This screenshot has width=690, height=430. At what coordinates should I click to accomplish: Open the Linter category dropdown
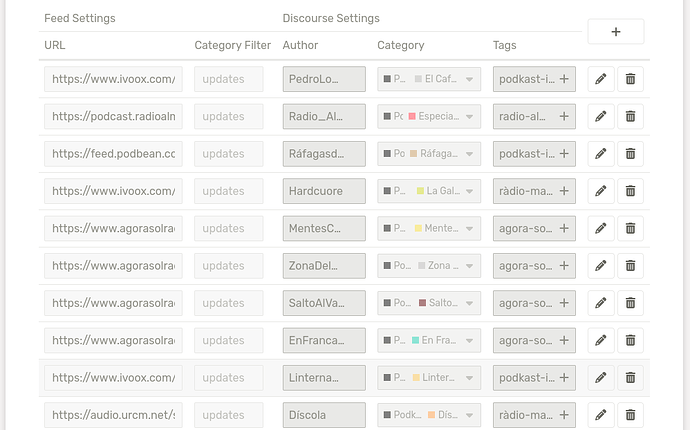pyautogui.click(x=429, y=378)
